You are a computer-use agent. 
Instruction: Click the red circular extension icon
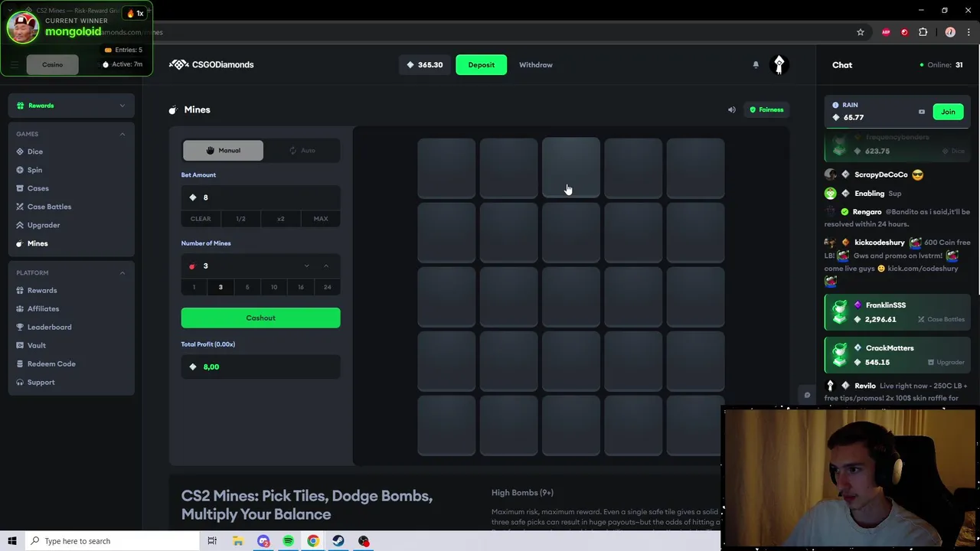pos(904,32)
